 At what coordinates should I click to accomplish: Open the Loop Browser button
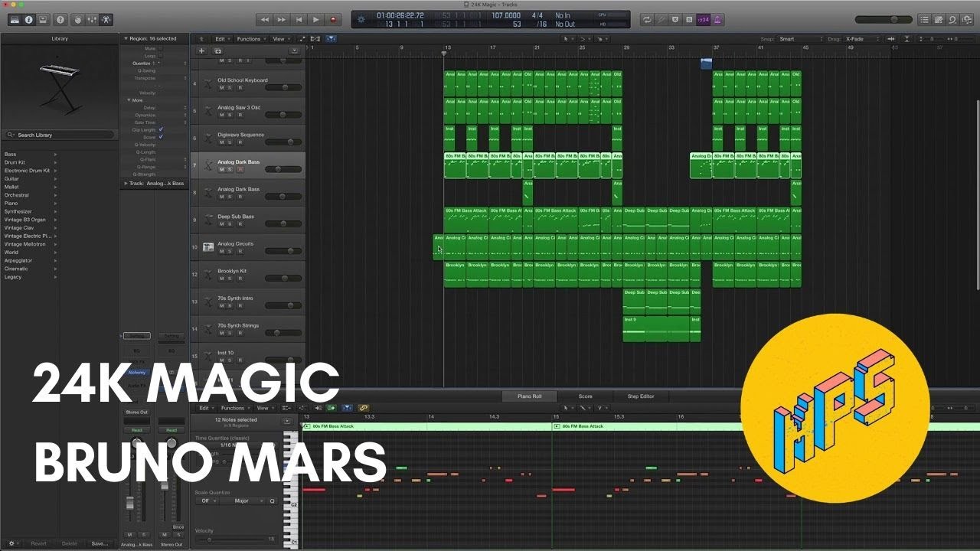952,19
